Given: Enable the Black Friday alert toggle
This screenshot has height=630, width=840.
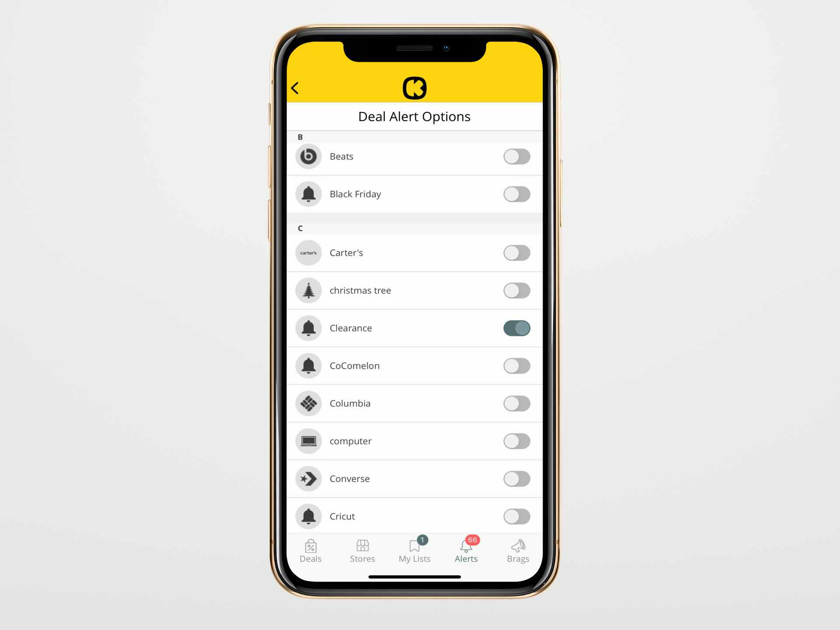Looking at the screenshot, I should pos(517,193).
